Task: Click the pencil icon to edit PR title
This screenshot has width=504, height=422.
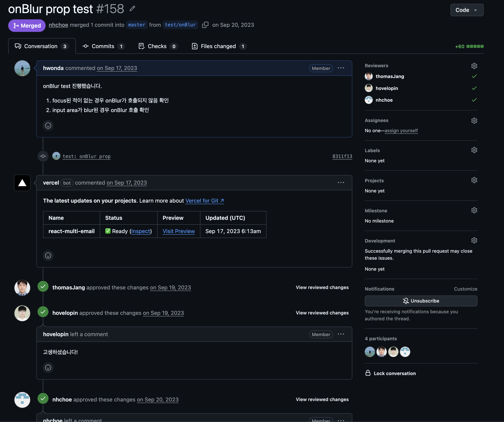Action: pyautogui.click(x=132, y=9)
